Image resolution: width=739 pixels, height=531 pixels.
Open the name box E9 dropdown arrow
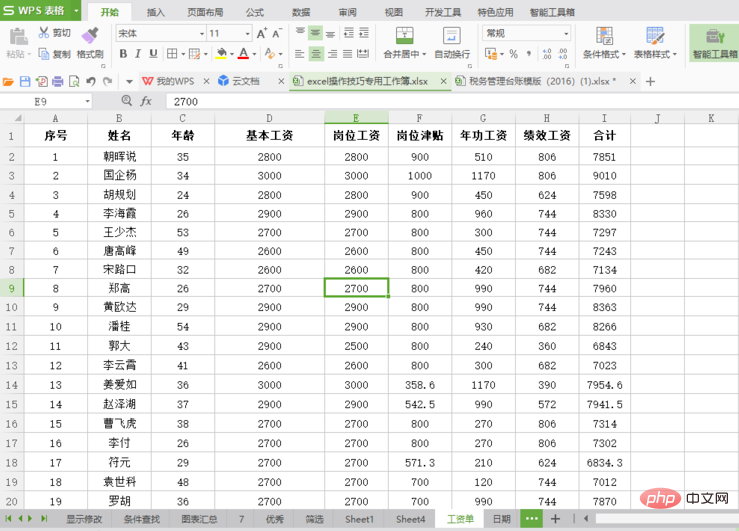click(x=87, y=101)
